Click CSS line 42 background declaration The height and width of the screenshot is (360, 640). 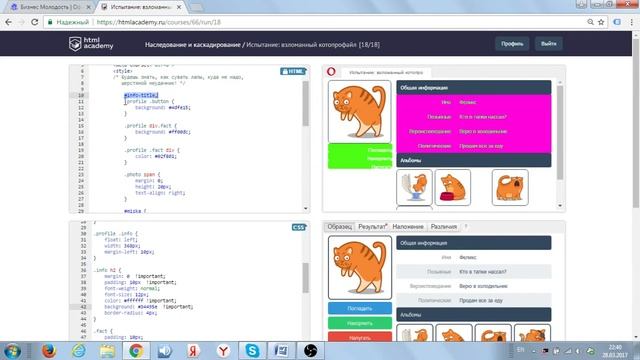coord(149,307)
